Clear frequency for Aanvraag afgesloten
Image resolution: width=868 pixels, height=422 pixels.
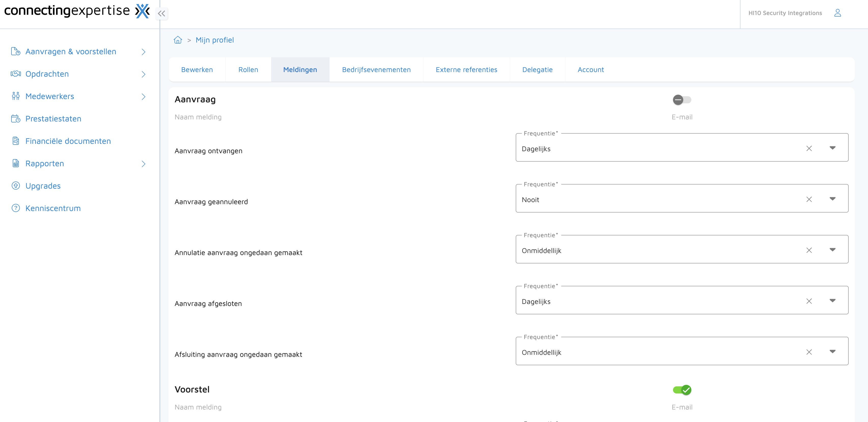coord(809,301)
